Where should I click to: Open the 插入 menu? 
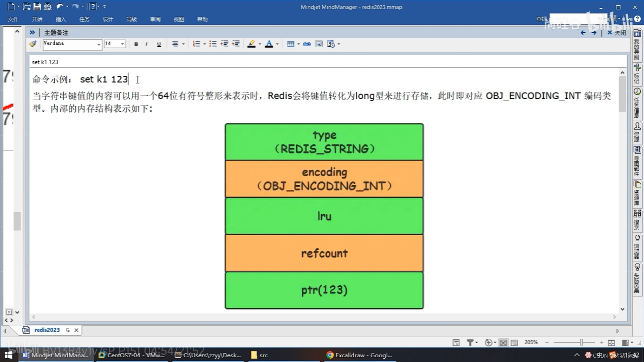pos(60,19)
